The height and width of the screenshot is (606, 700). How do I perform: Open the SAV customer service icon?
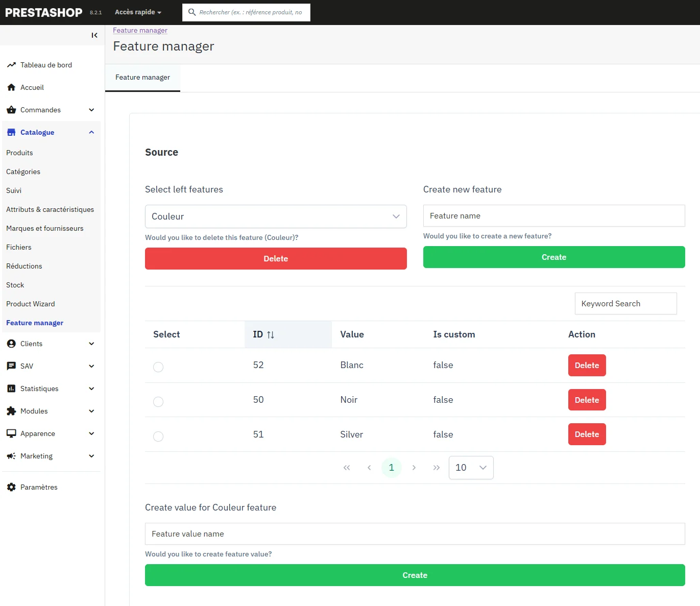pyautogui.click(x=11, y=366)
